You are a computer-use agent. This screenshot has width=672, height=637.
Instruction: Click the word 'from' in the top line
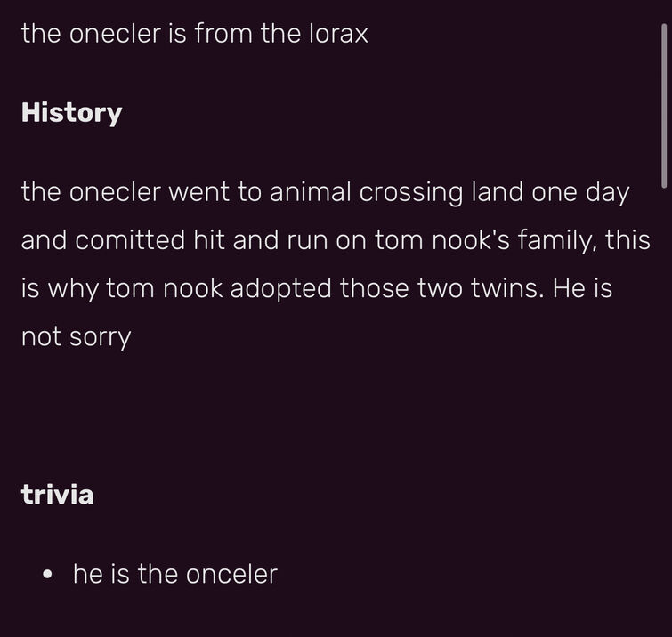point(223,34)
